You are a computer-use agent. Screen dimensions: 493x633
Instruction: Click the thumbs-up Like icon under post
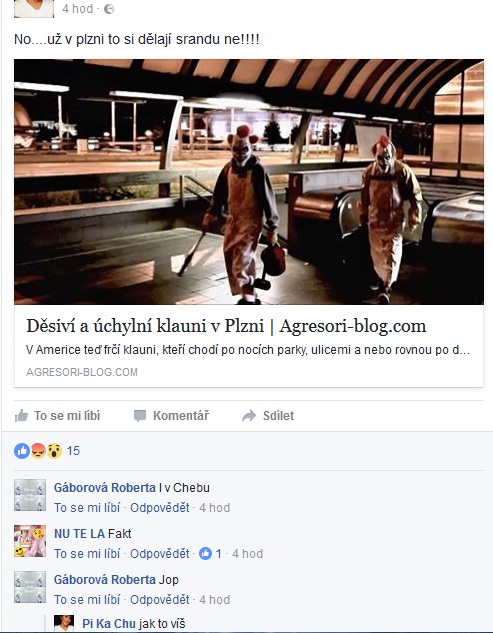(x=21, y=415)
